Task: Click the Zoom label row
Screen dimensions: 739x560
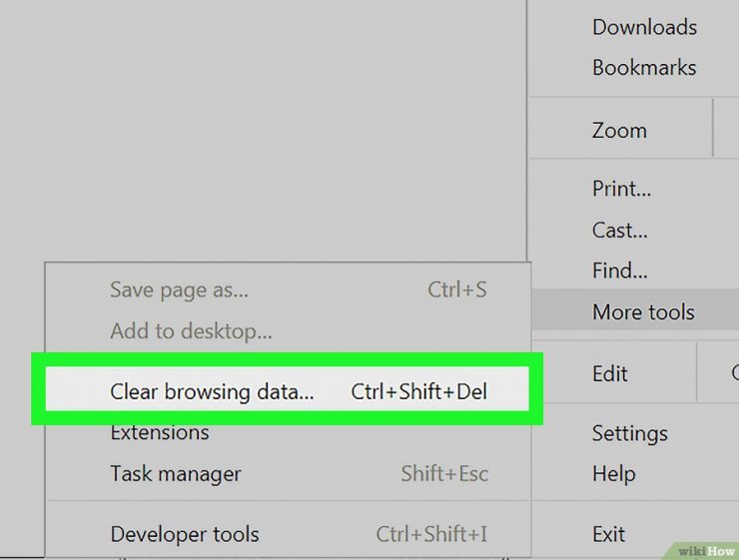Action: (620, 131)
